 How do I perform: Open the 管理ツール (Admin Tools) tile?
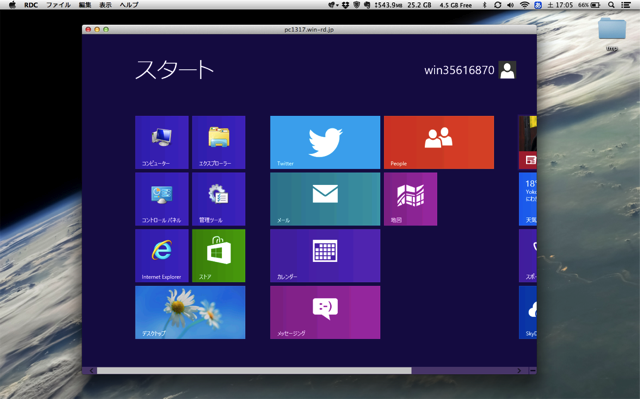pos(219,199)
